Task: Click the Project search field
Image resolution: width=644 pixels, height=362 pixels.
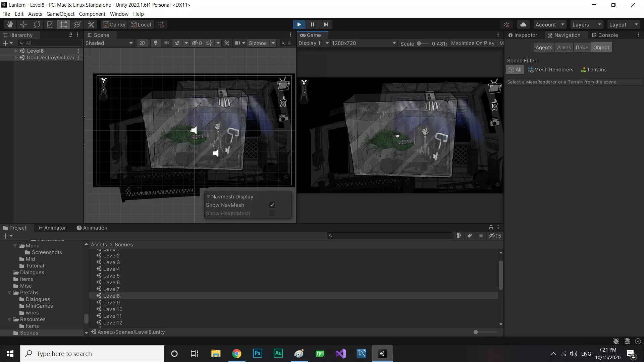Action: click(x=390, y=236)
